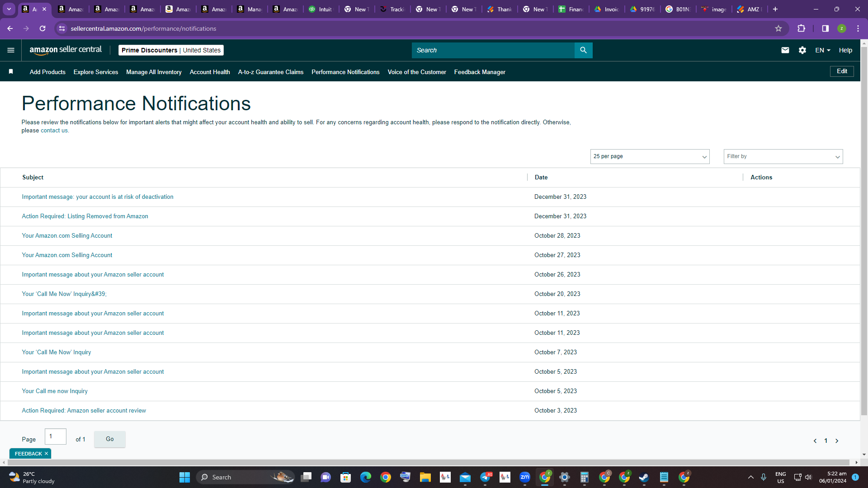Open the Filter by dropdown
Image resolution: width=868 pixels, height=488 pixels.
(783, 156)
